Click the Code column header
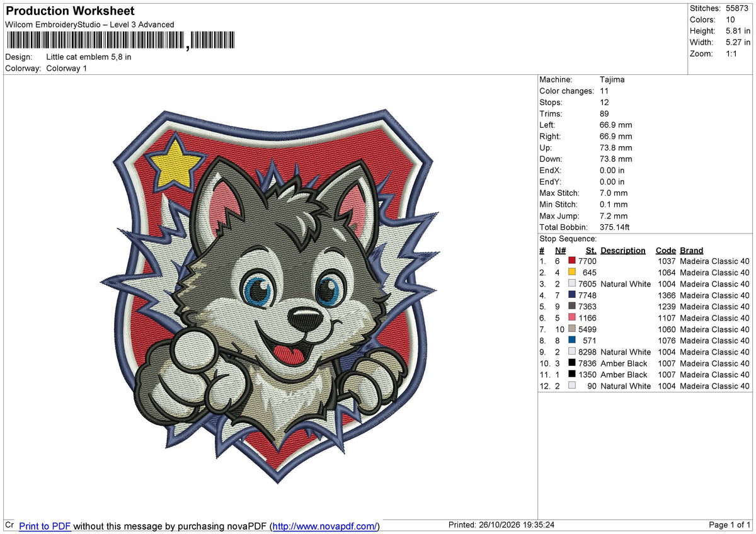Image resolution: width=756 pixels, height=534 pixels. pos(665,250)
